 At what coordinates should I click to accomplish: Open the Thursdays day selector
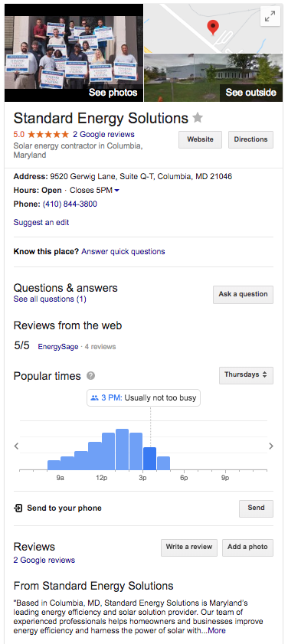246,375
